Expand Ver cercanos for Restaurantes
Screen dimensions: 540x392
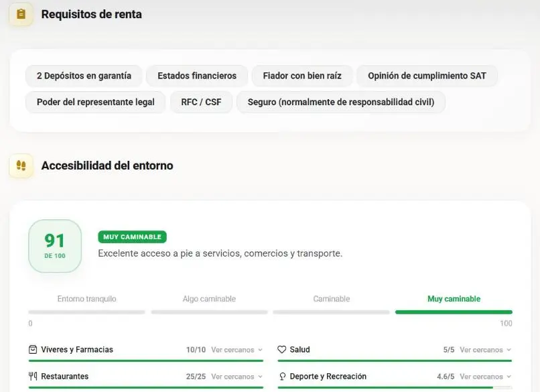point(237,377)
